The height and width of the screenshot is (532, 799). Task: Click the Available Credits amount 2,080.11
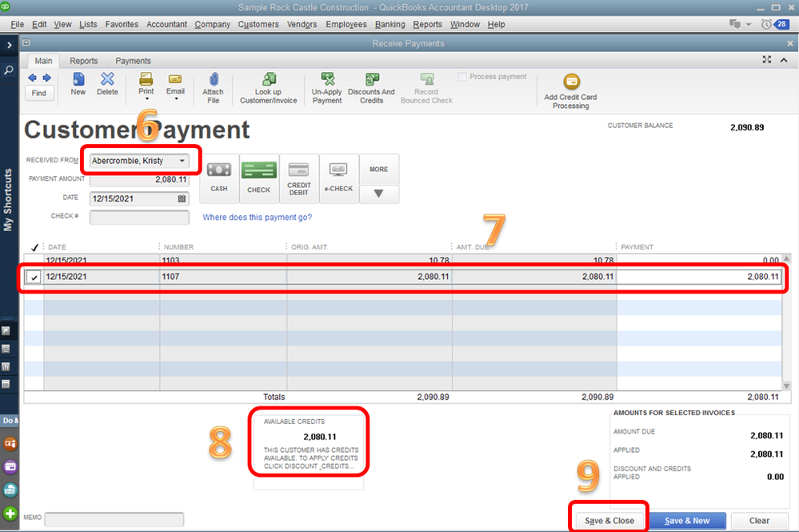point(319,437)
